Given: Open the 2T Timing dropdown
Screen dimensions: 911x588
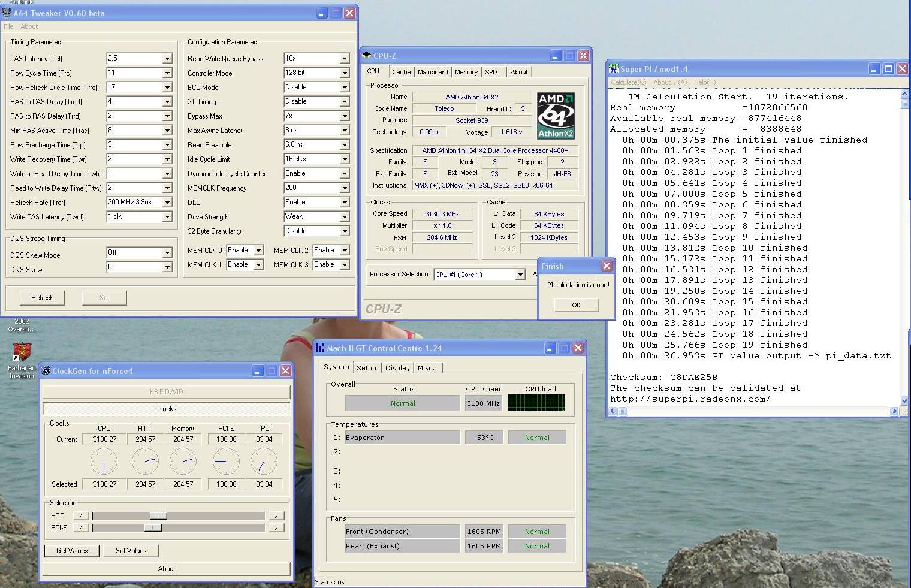Looking at the screenshot, I should 345,102.
